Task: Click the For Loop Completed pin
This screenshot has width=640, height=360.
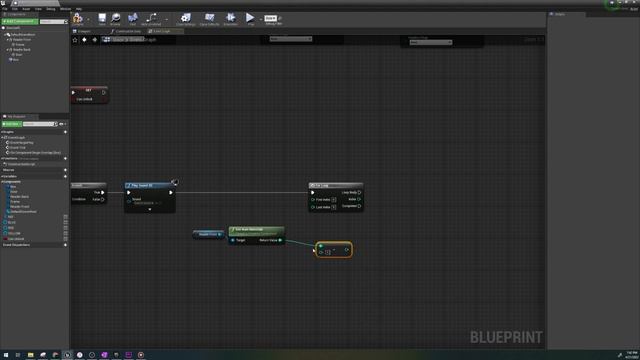Action: point(359,206)
